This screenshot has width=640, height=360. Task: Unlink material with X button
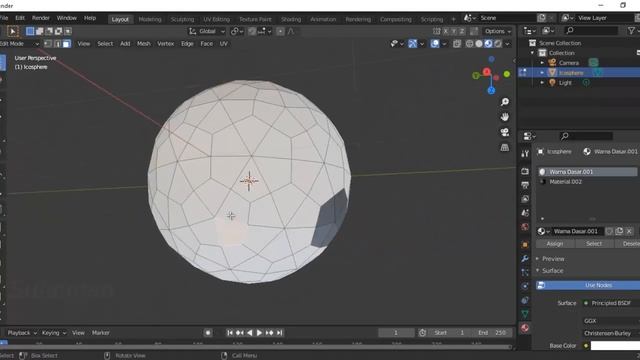pyautogui.click(x=629, y=231)
